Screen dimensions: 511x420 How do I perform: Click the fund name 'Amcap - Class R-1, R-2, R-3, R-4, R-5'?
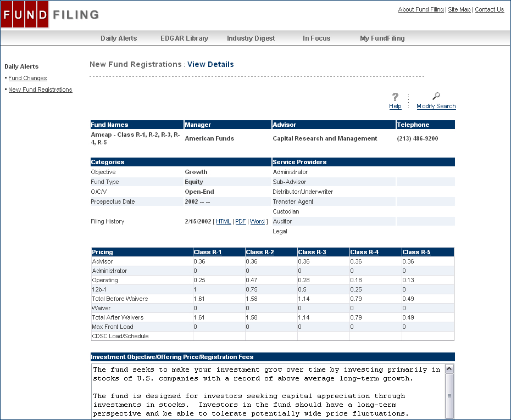(136, 138)
